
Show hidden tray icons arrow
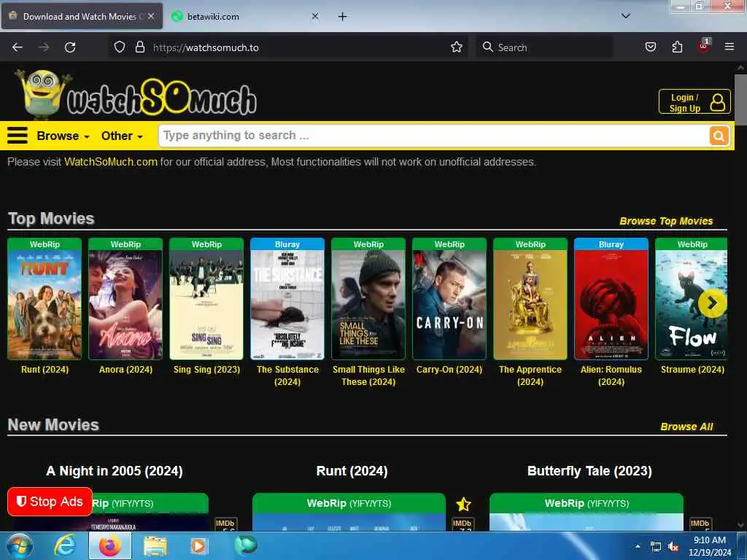click(638, 547)
